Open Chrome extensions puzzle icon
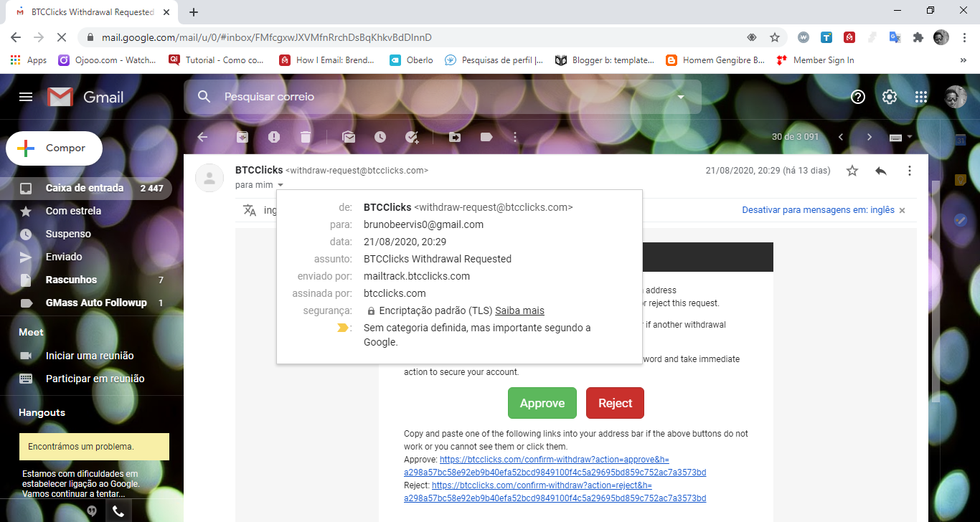This screenshot has height=522, width=980. coord(918,37)
